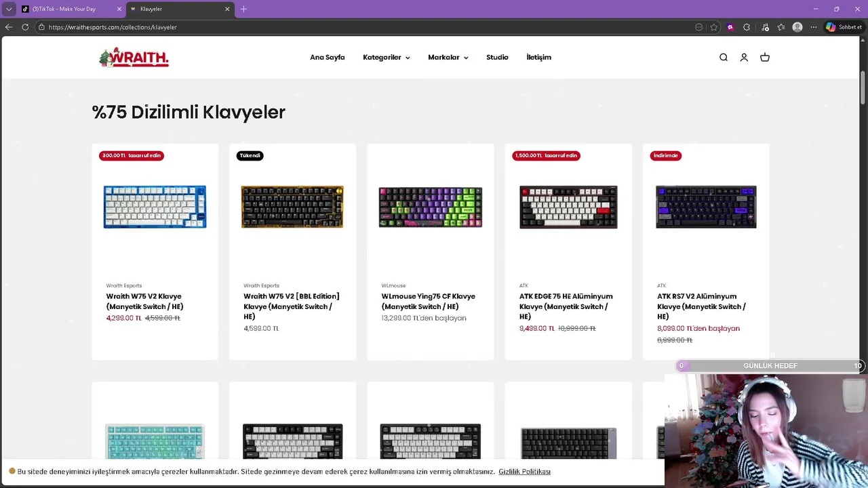Close the TikTok tab
The image size is (868, 488).
tap(119, 9)
